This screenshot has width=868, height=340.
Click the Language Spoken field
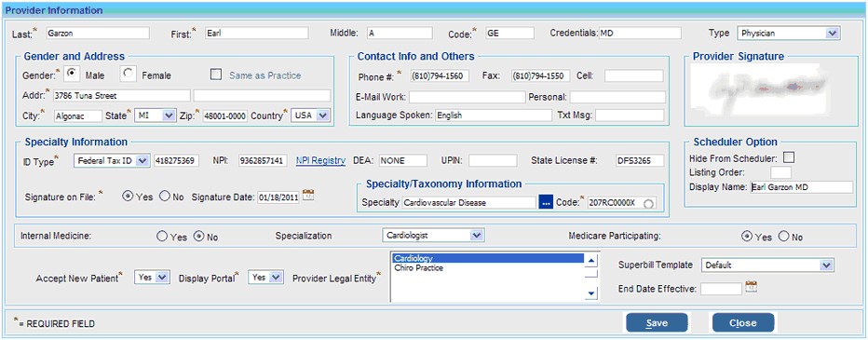click(494, 116)
